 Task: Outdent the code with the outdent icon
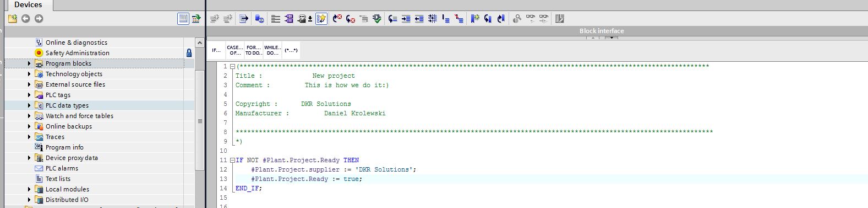[x=419, y=19]
